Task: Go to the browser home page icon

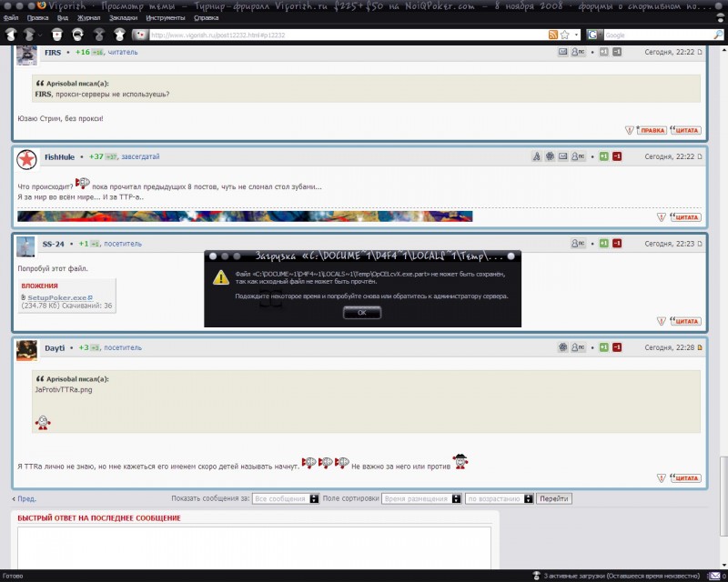Action: [x=119, y=35]
